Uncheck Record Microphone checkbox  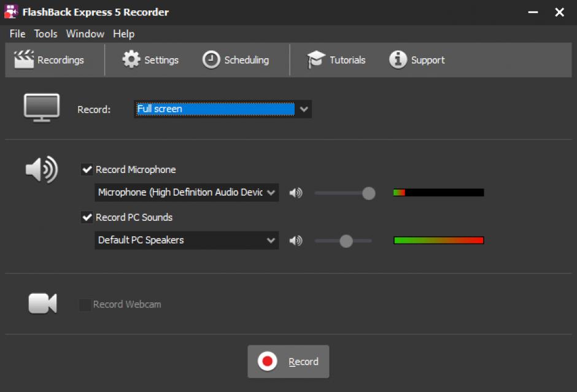pos(87,169)
